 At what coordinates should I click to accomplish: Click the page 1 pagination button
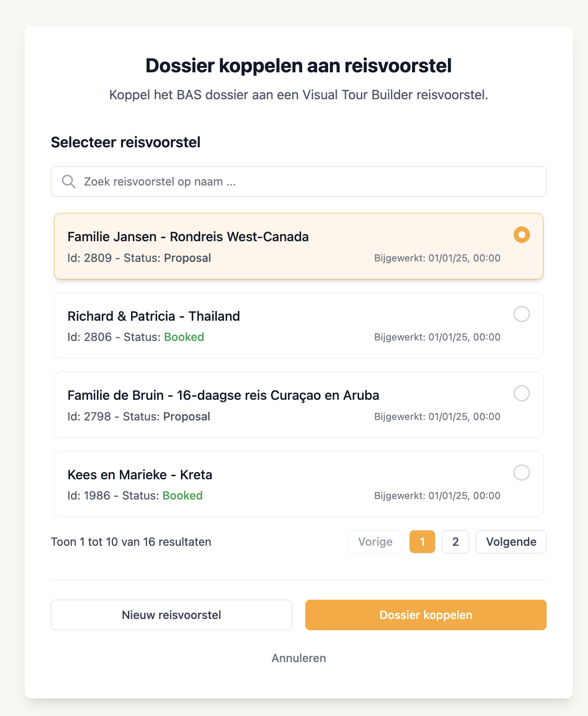(x=422, y=542)
